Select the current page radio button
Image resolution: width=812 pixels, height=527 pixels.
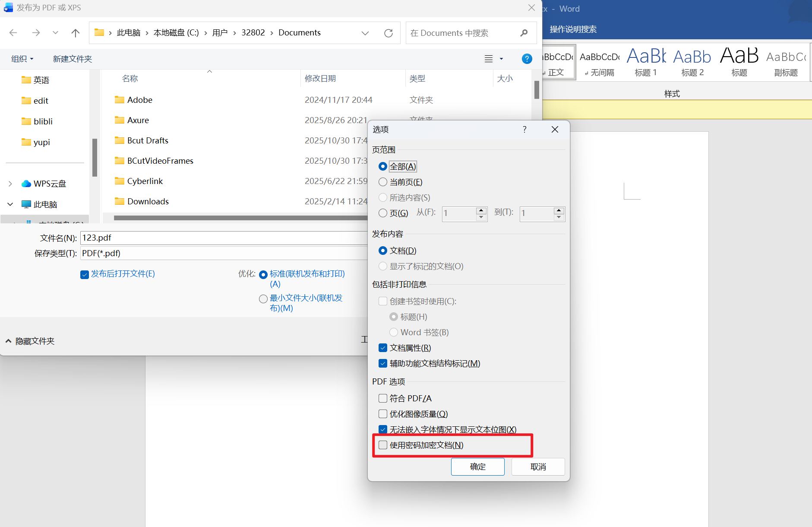coord(383,182)
